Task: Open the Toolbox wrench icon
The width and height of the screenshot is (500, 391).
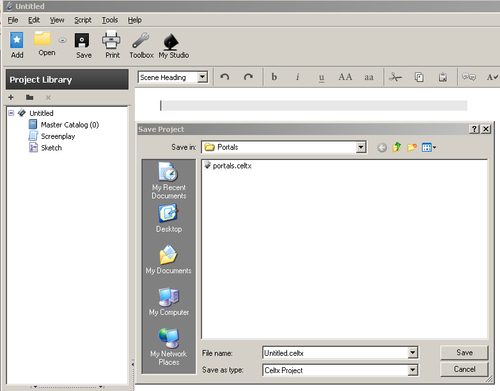Action: [141, 40]
